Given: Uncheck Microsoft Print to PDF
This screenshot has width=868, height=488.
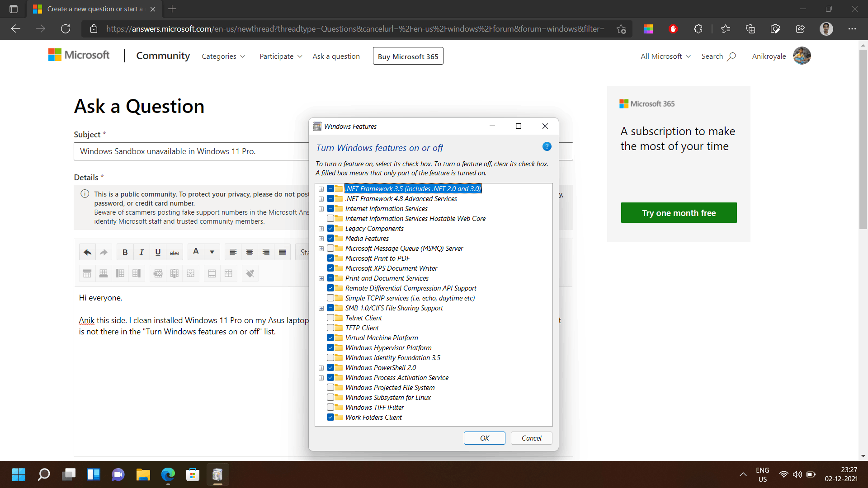Looking at the screenshot, I should pos(330,258).
